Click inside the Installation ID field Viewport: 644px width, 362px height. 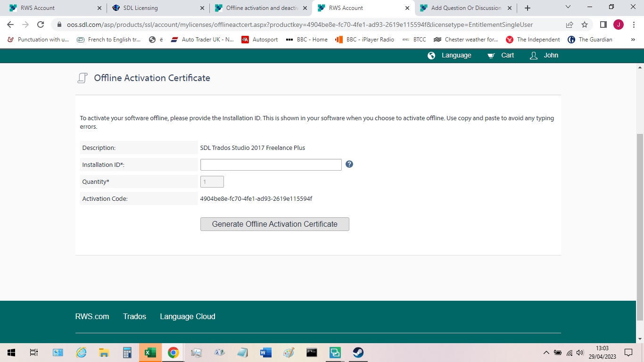(271, 165)
